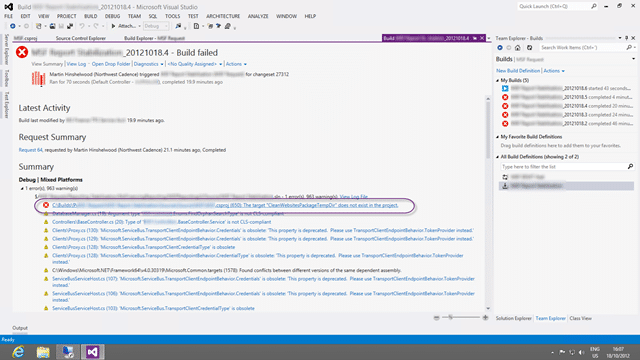The image size is (640, 360).
Task: Open the Builds page header dropdown arrow
Action: point(633,59)
